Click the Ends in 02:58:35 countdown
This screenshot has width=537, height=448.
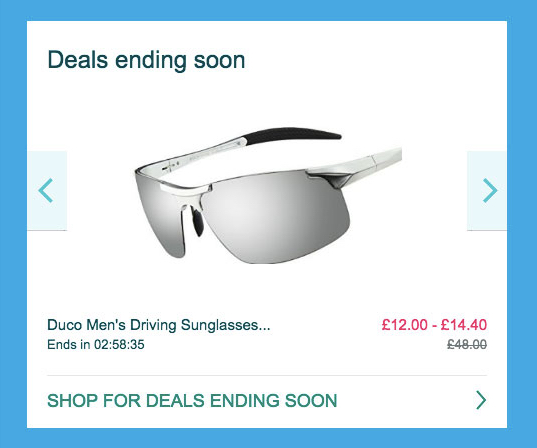pos(96,344)
